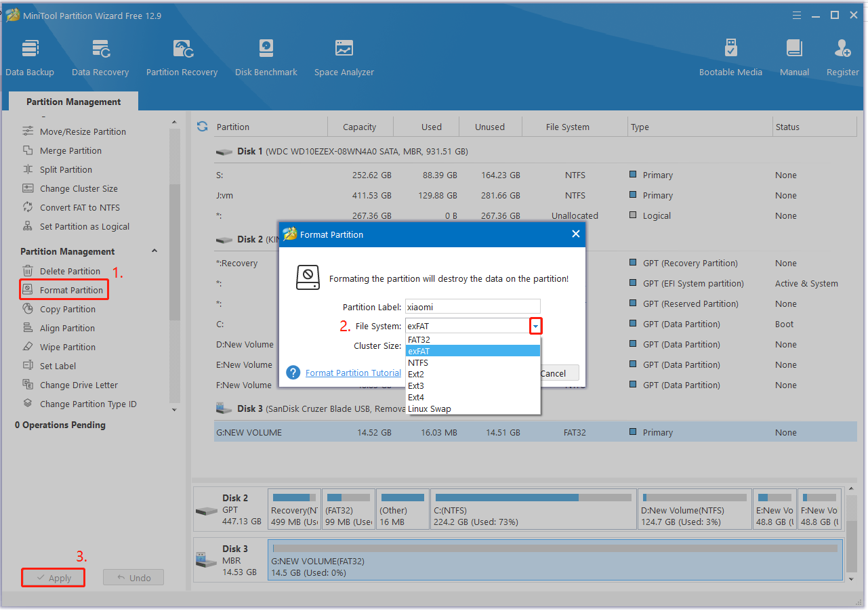Open Partition Recovery wizard
The height and width of the screenshot is (611, 868).
[x=182, y=58]
